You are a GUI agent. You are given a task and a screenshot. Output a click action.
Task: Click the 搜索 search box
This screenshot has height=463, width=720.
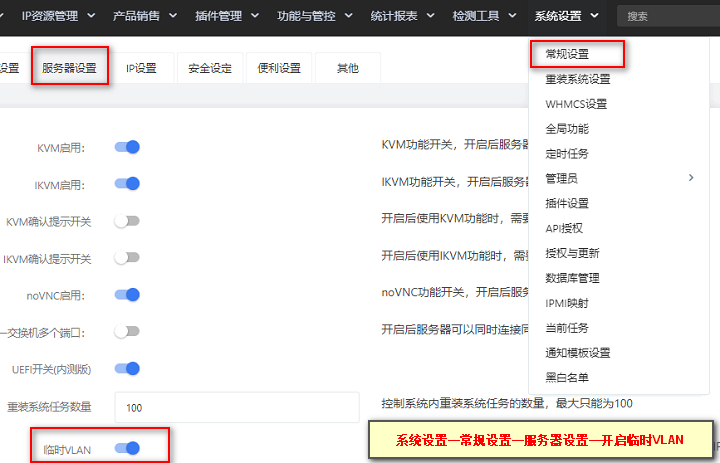(669, 16)
